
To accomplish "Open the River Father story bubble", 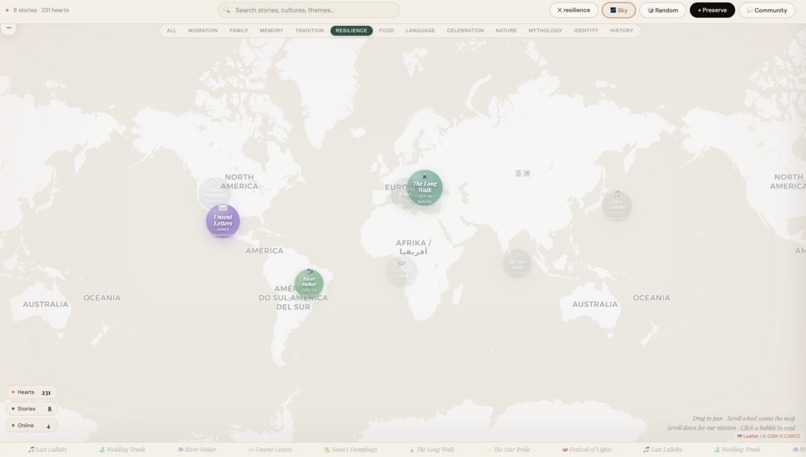I will tap(309, 283).
